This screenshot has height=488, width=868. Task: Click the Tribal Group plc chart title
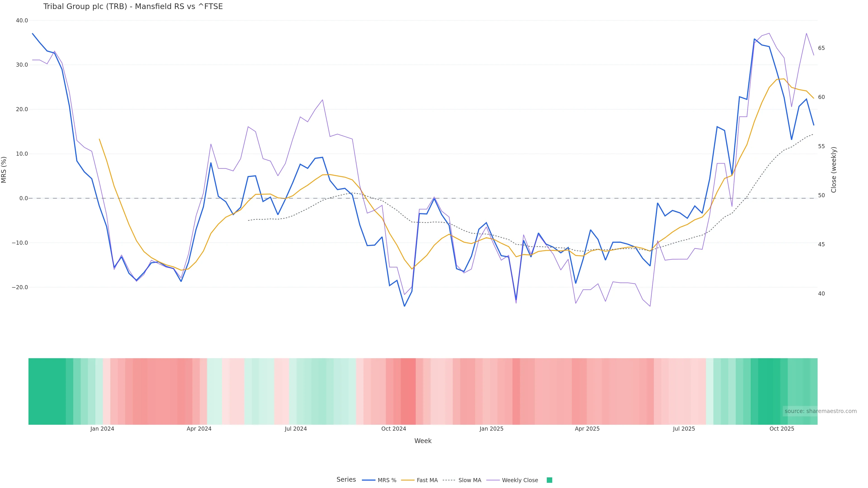133,7
